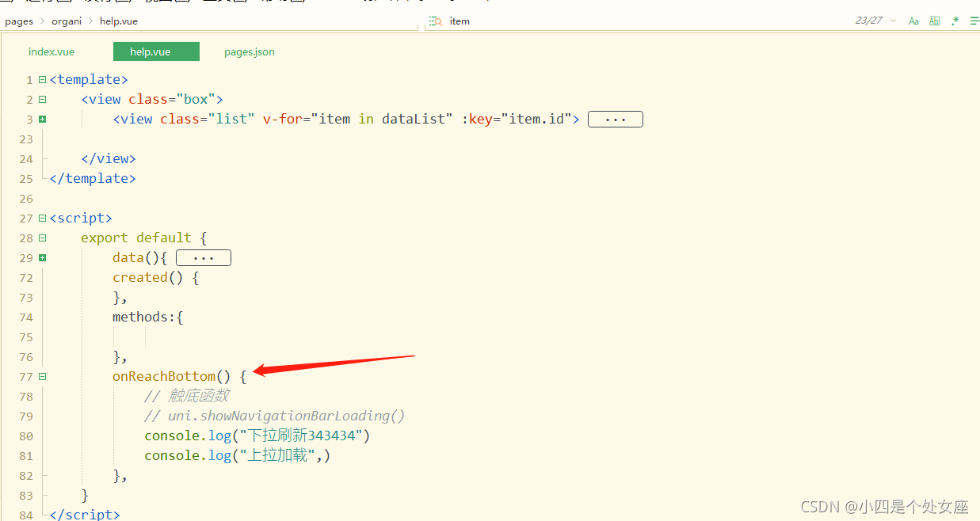This screenshot has height=521, width=980.
Task: Click the collapse square next to line 1 template
Action: 42,79
